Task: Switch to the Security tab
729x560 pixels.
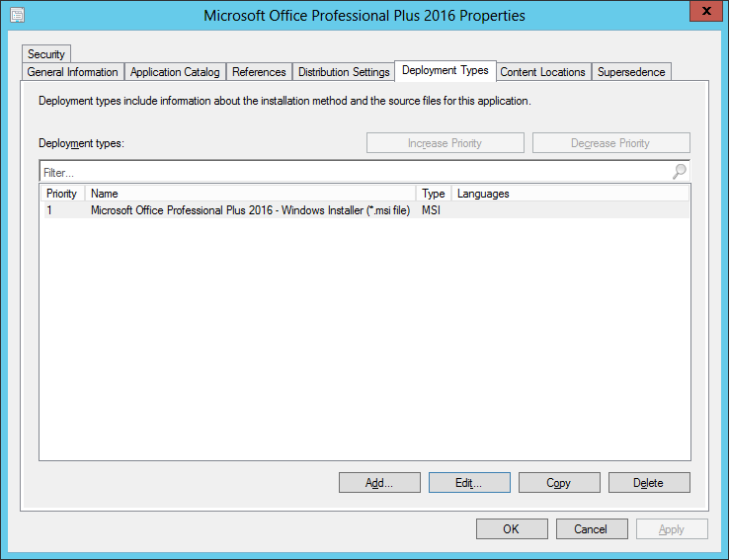Action: (x=46, y=54)
